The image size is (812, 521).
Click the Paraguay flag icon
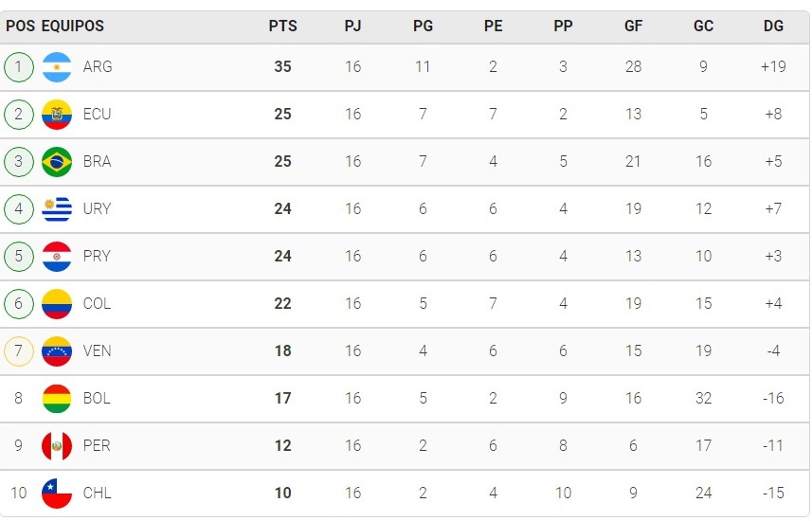57,257
